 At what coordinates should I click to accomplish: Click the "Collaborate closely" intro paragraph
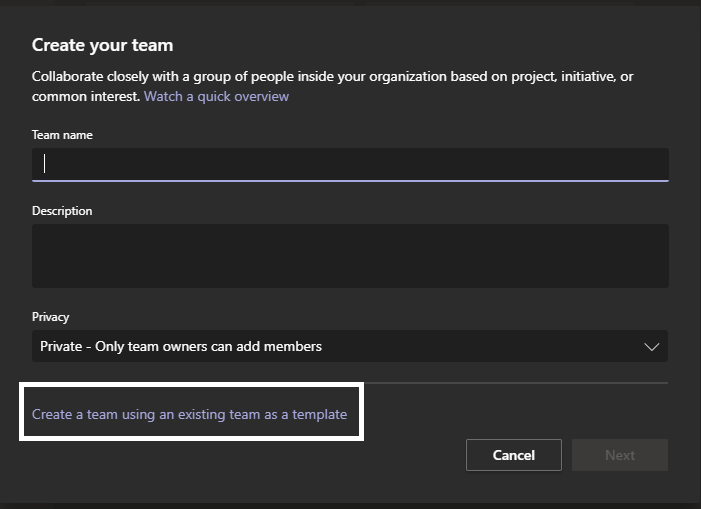coord(333,86)
